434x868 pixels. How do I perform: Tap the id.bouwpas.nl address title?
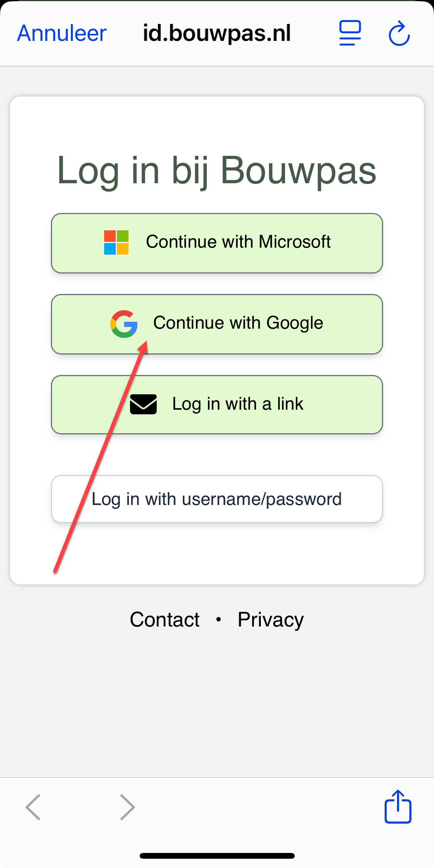217,33
